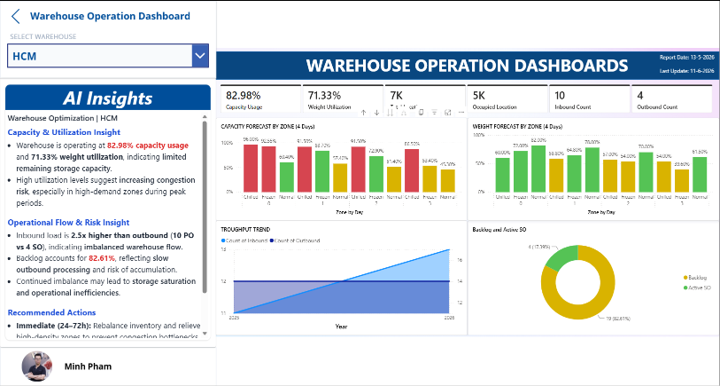Click the drill up arrow icon
The image size is (720, 386).
click(x=363, y=112)
